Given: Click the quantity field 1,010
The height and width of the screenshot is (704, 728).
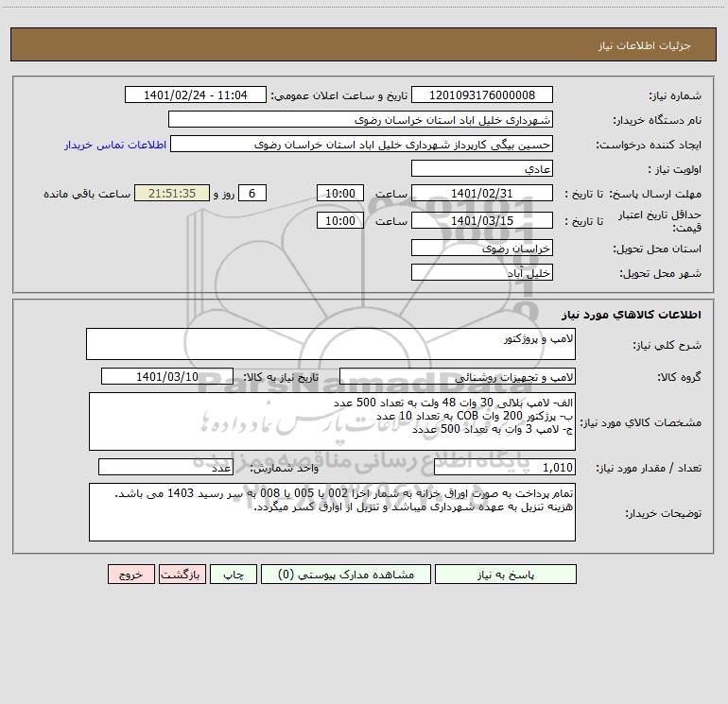Looking at the screenshot, I should 505,467.
